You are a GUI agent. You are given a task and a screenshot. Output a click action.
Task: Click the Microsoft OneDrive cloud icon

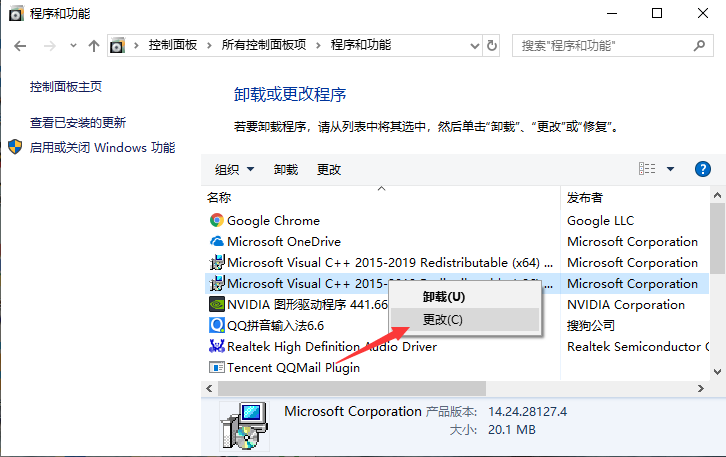click(216, 242)
